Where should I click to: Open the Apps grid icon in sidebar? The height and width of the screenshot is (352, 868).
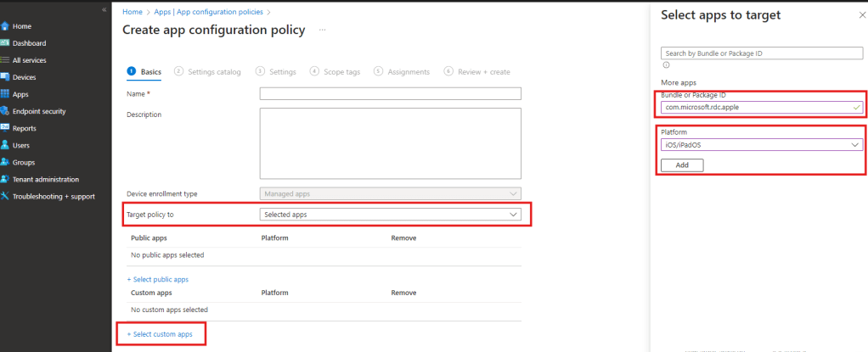[x=5, y=94]
